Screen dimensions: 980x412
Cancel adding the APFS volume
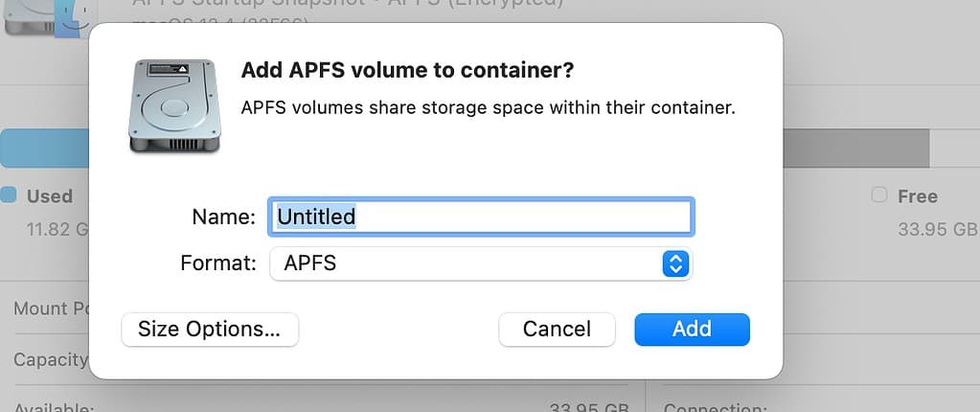[557, 329]
